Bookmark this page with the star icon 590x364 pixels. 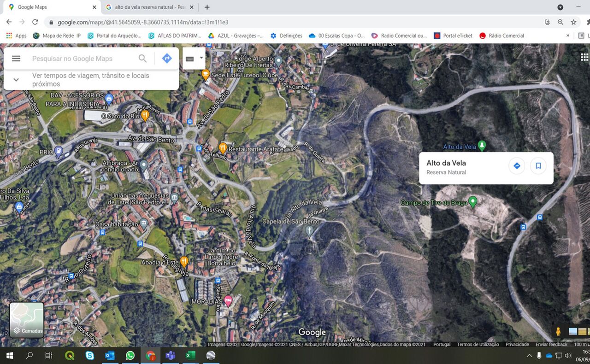click(573, 22)
